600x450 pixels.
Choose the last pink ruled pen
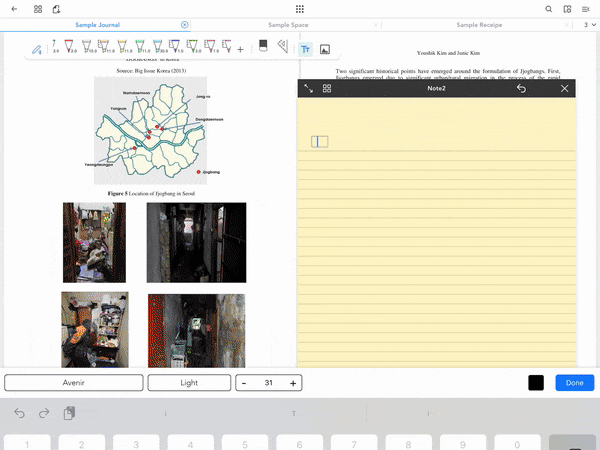[x=227, y=46]
